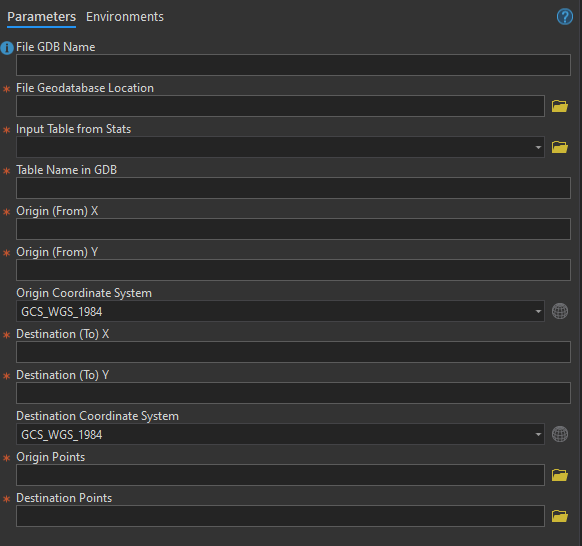Click the Destination (To) Y input field
The width and height of the screenshot is (582, 546).
[x=293, y=393]
